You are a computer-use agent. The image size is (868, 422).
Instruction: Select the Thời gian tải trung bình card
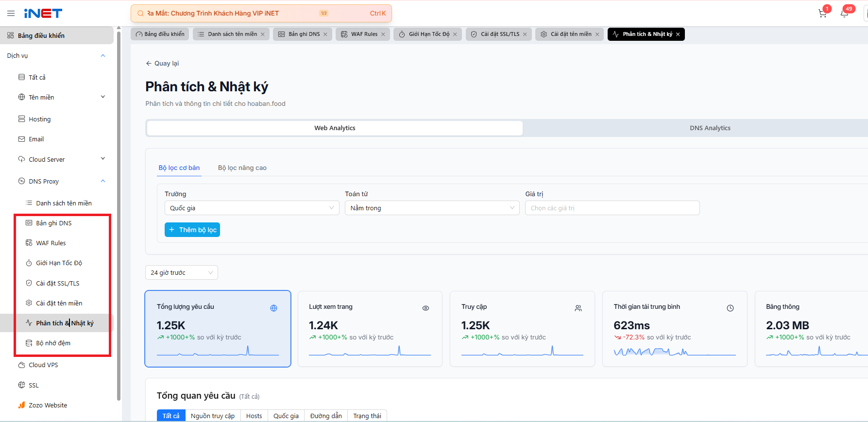pos(675,329)
